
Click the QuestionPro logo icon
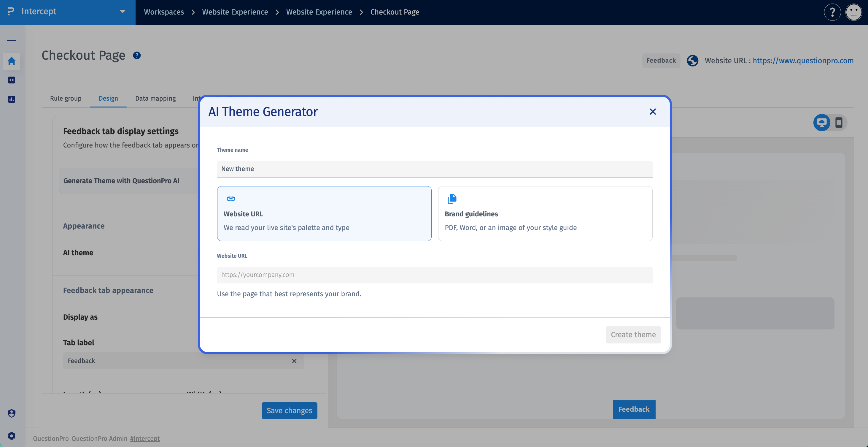point(11,12)
